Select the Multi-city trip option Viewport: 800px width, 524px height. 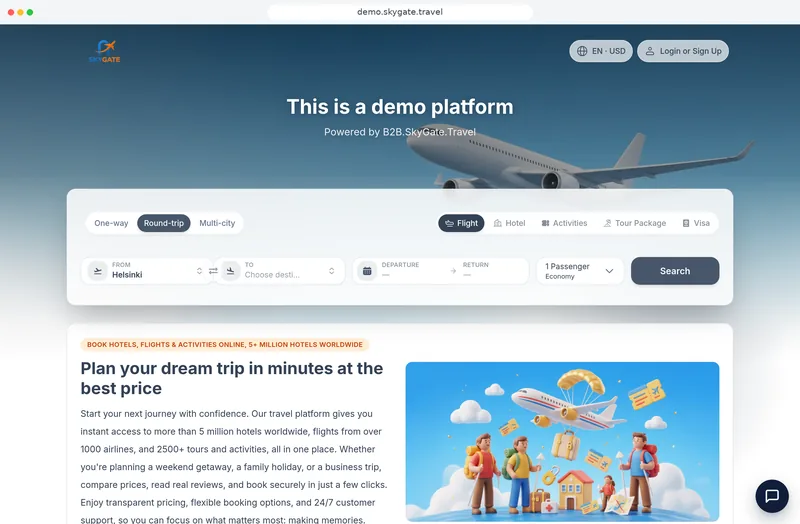tap(217, 223)
